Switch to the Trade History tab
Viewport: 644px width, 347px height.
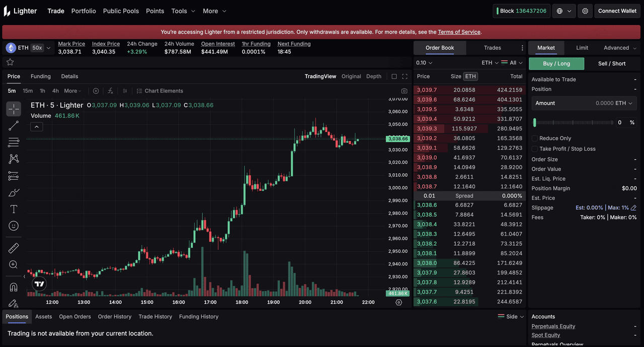(155, 317)
